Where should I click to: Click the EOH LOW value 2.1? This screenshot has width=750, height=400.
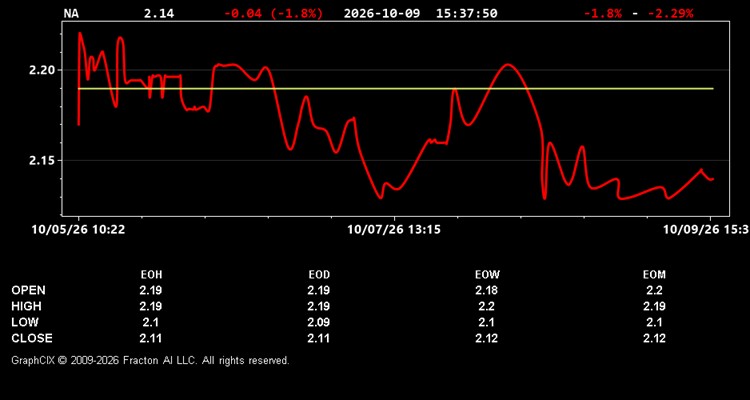click(151, 322)
